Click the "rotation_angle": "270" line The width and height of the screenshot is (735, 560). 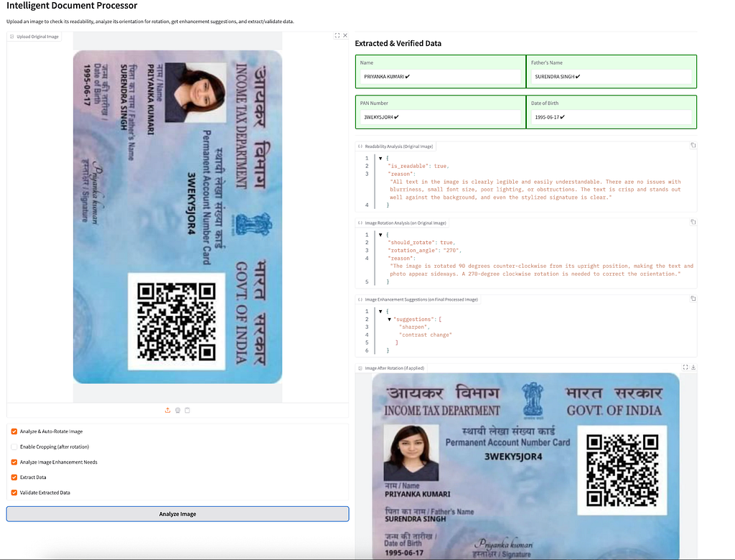click(x=425, y=251)
